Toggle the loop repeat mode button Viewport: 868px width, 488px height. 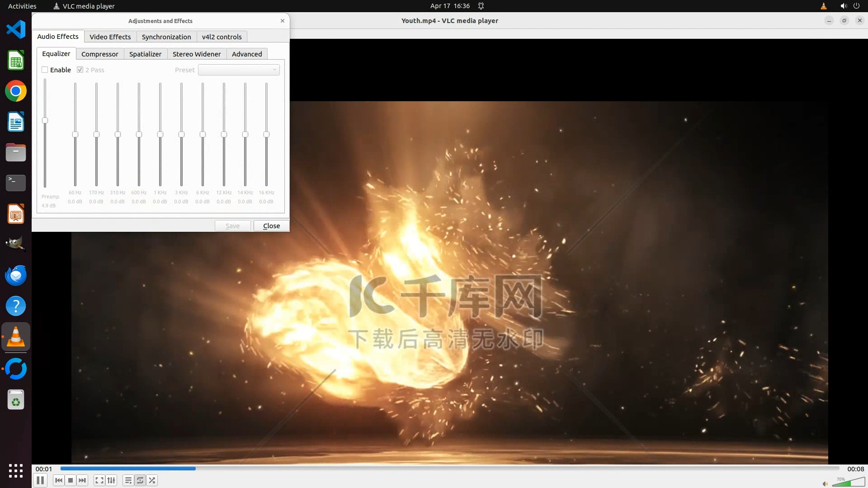click(x=140, y=480)
